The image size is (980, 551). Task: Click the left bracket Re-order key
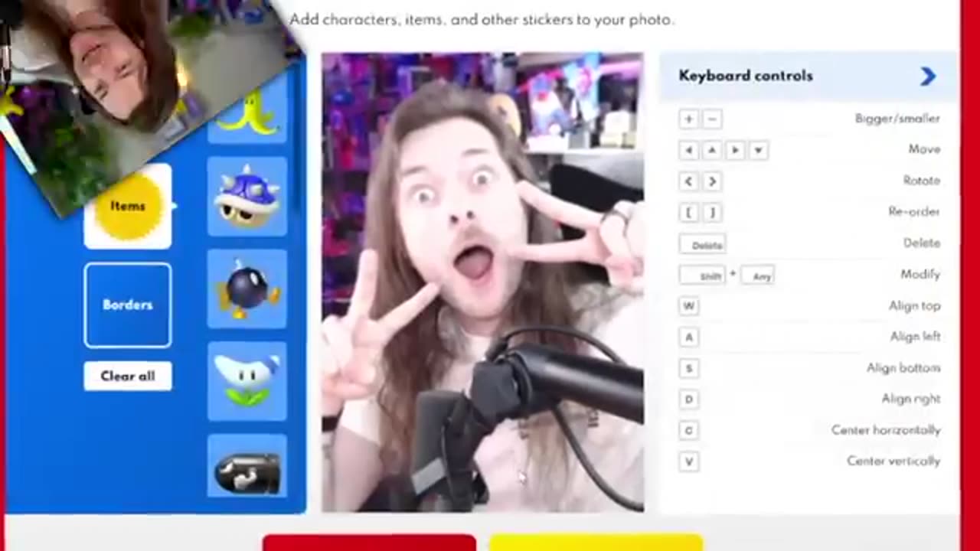click(x=688, y=212)
